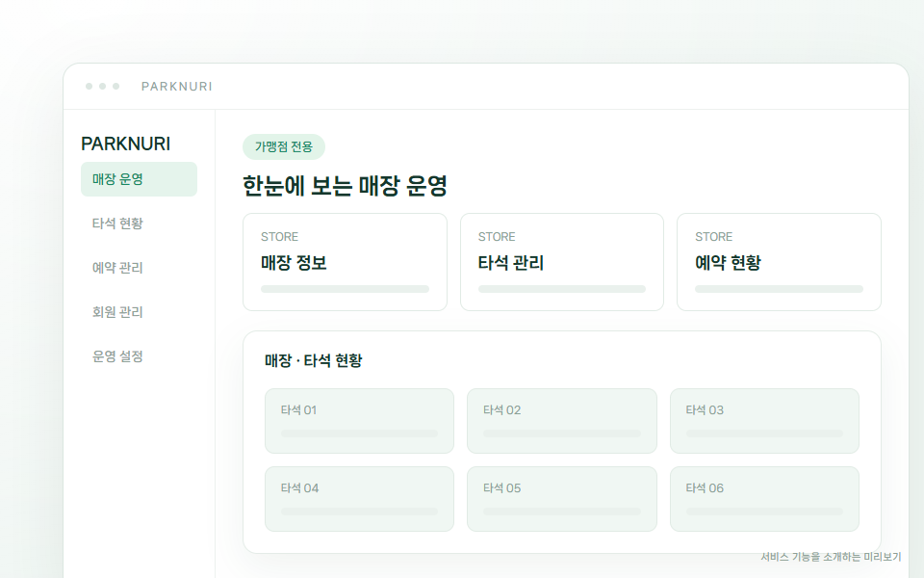Screen dimensions: 924x578
Task: Click the first window control dot
Action: [89, 86]
